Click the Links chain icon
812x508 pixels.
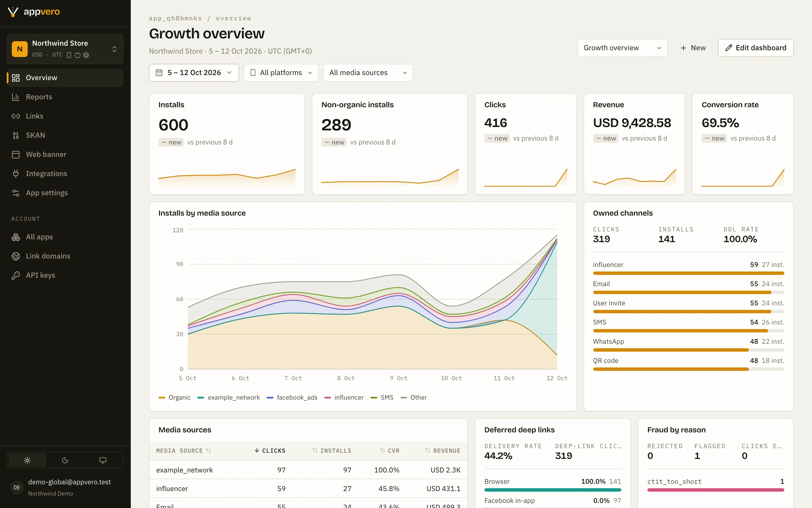pos(16,116)
